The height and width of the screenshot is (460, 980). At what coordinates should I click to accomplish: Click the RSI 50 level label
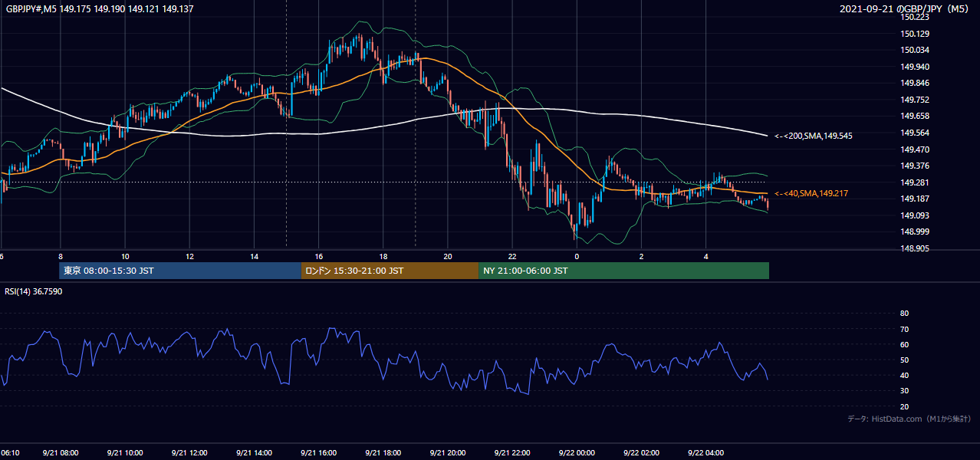click(x=904, y=360)
